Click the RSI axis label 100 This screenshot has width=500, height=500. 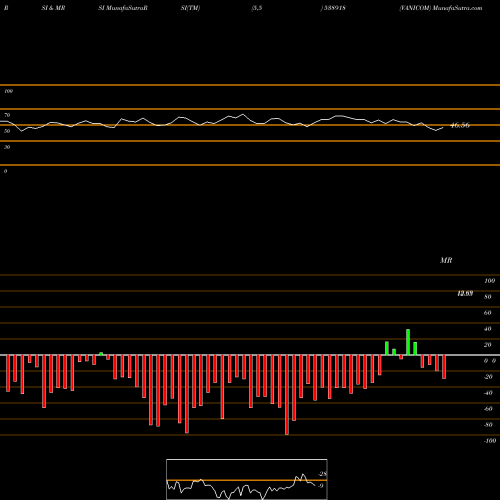click(8, 91)
